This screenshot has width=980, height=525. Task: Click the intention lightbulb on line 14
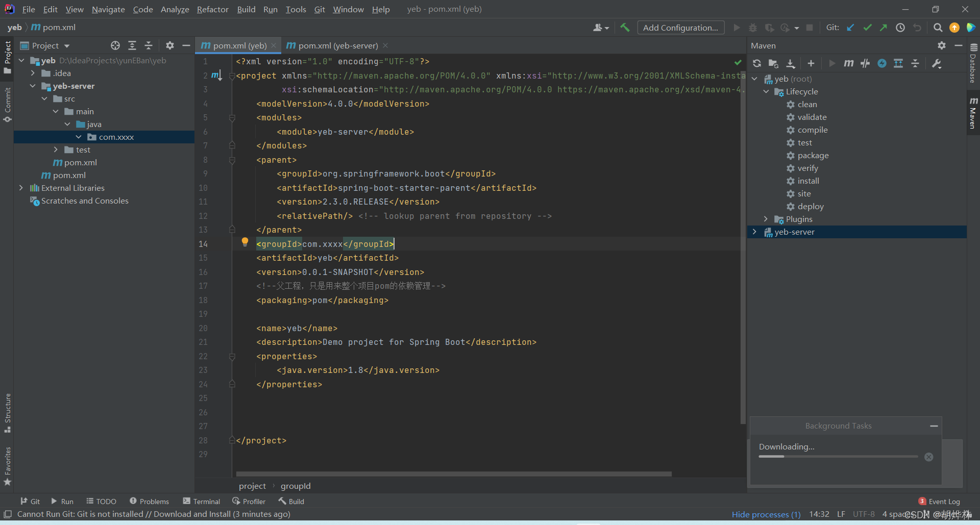[245, 242]
